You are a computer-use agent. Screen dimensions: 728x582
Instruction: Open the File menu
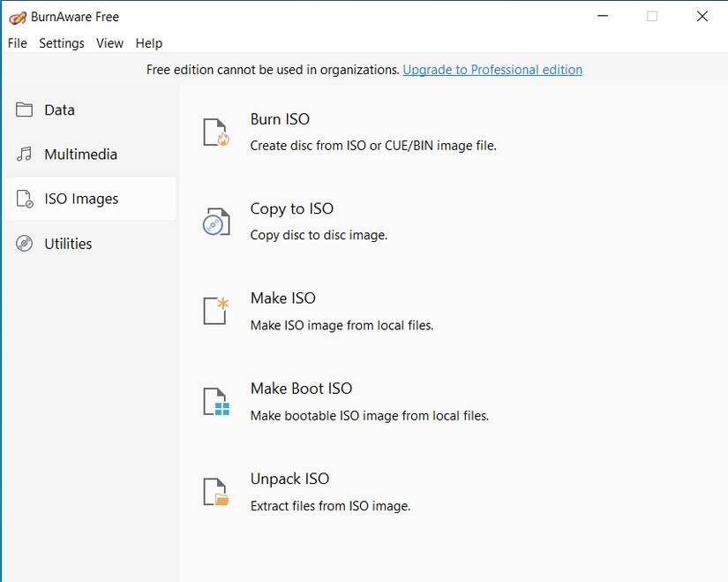coord(16,42)
